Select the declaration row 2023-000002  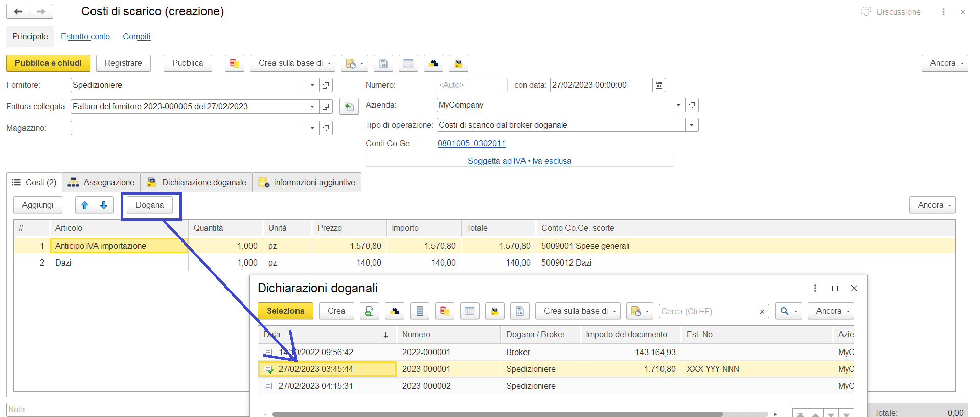tap(556, 386)
